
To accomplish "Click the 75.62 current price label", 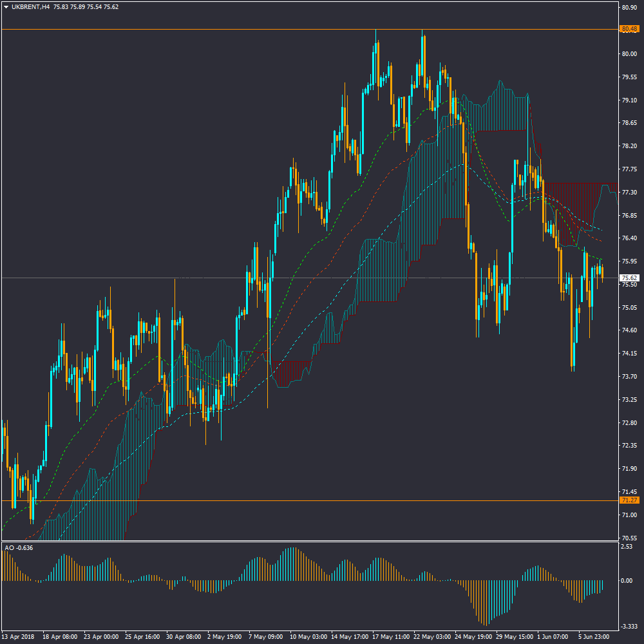I will point(628,278).
